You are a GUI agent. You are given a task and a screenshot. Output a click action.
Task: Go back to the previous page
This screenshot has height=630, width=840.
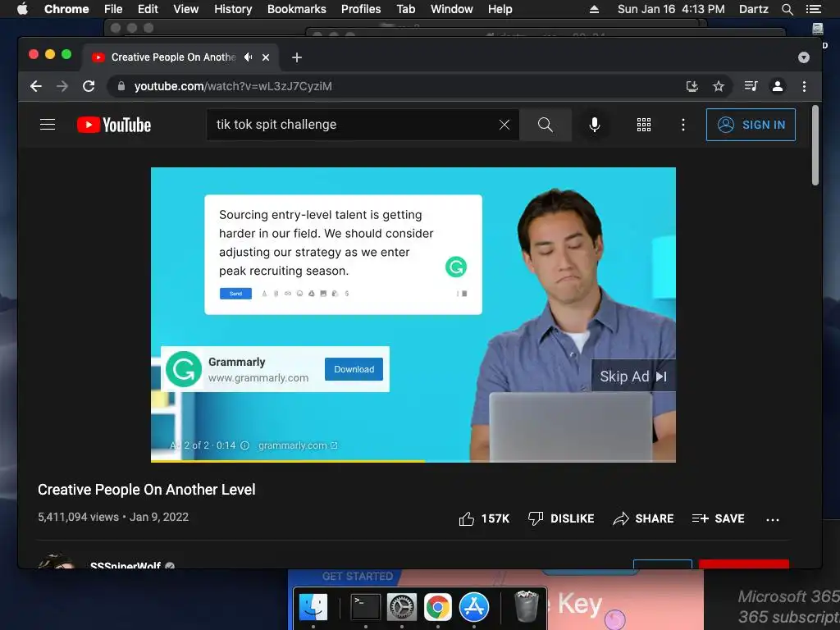36,86
